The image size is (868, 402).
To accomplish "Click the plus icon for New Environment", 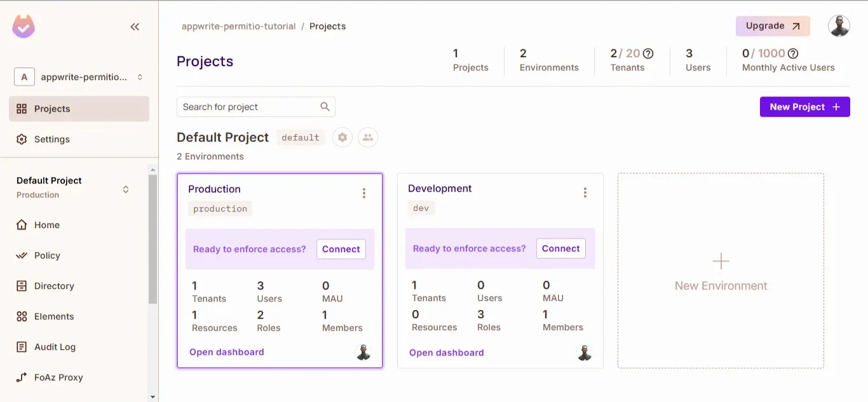I will click(721, 261).
